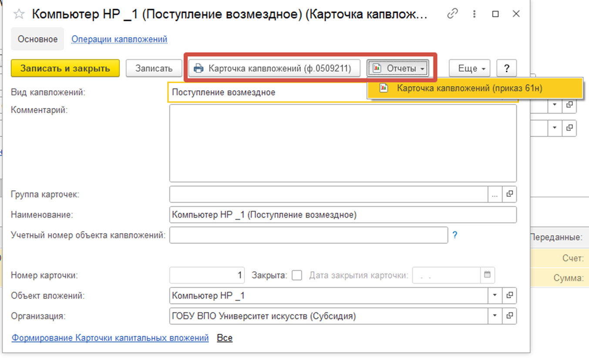Open calendar for card closing date
The width and height of the screenshot is (589, 364).
(487, 275)
